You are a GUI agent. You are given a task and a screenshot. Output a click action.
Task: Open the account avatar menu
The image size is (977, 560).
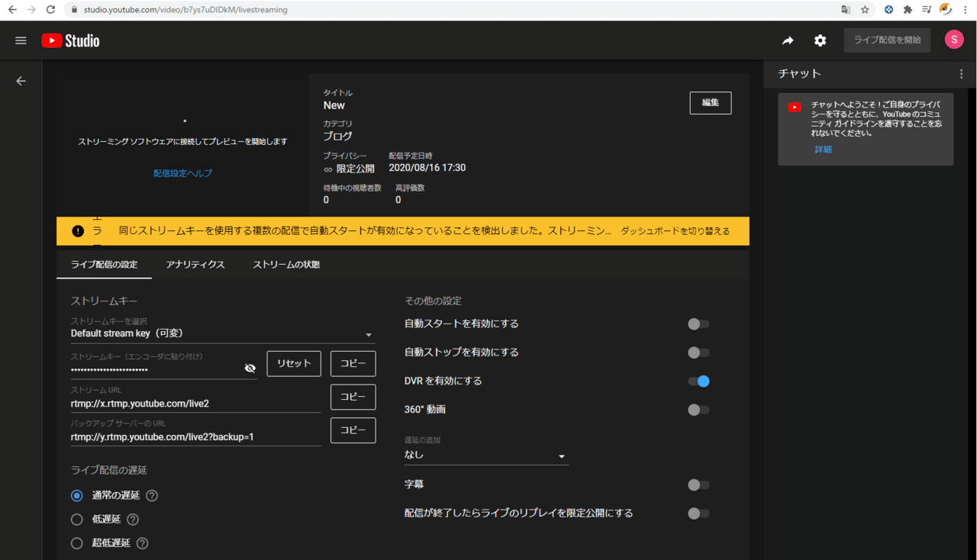click(x=954, y=40)
